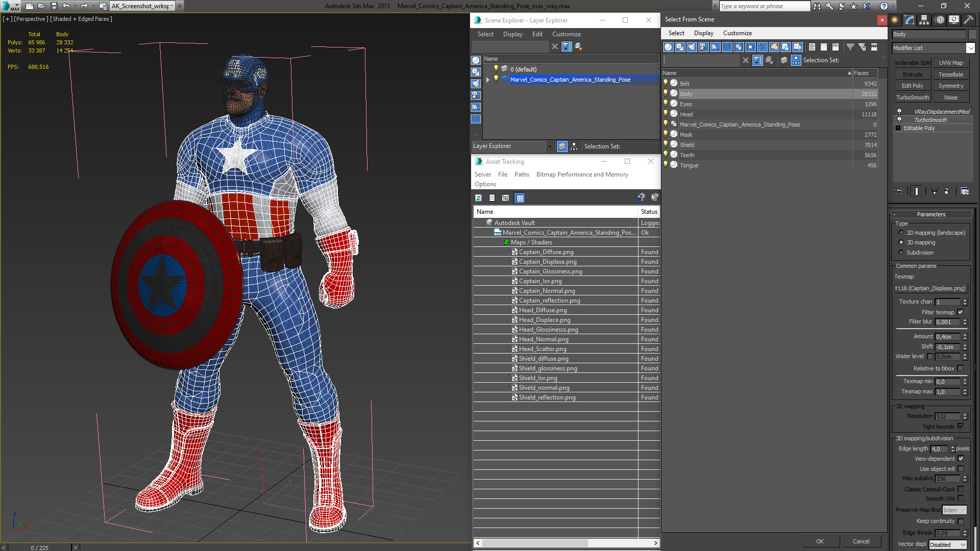
Task: Open the Utilities hammer panel tab
Action: pos(968,20)
